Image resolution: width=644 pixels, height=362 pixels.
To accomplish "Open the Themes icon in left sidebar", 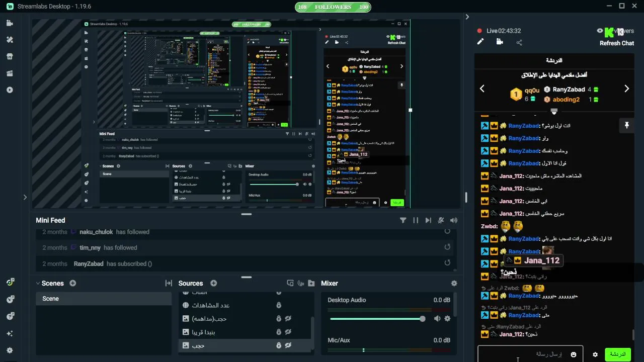I will [10, 40].
